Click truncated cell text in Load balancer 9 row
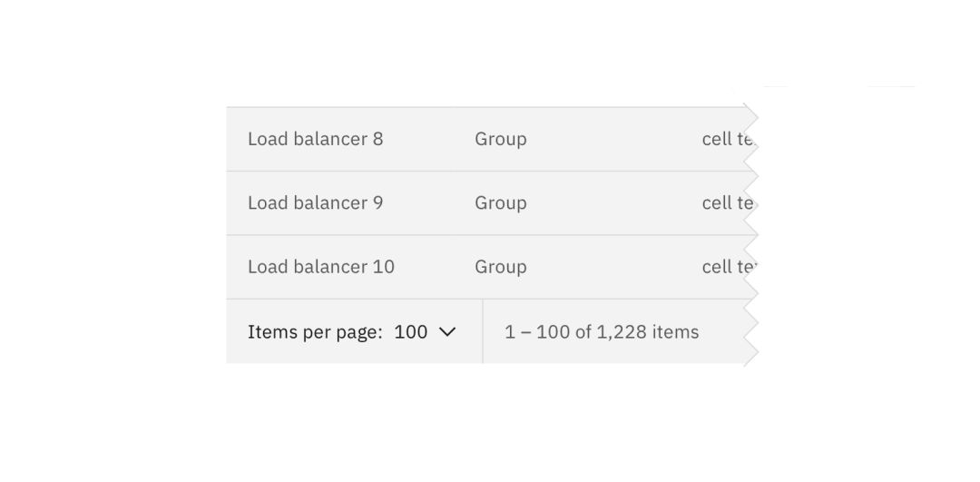980x482 pixels. pyautogui.click(x=728, y=202)
